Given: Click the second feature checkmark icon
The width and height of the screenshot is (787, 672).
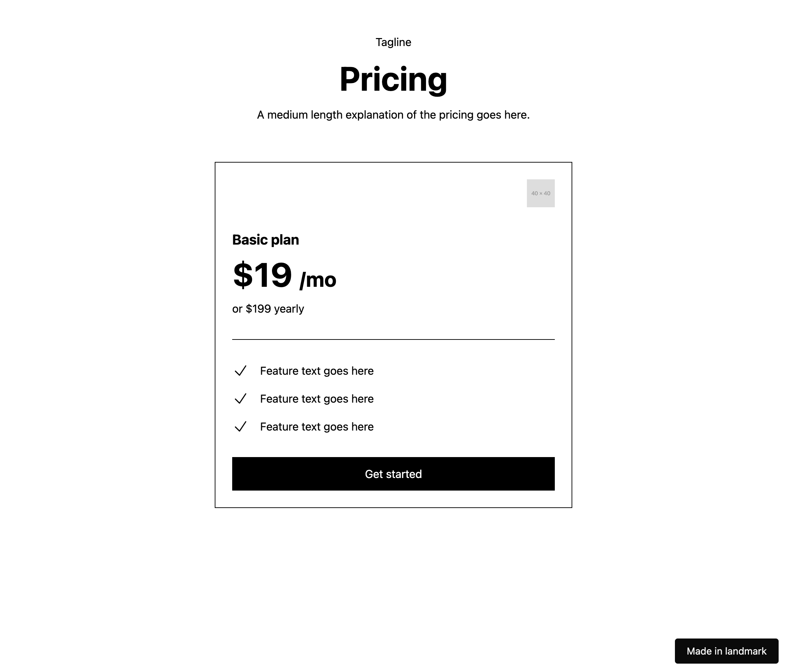Looking at the screenshot, I should pyautogui.click(x=241, y=399).
